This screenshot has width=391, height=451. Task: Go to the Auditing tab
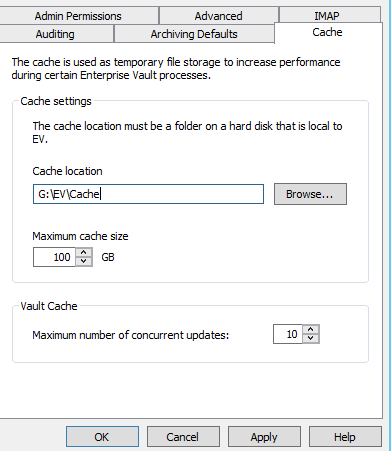pyautogui.click(x=55, y=34)
